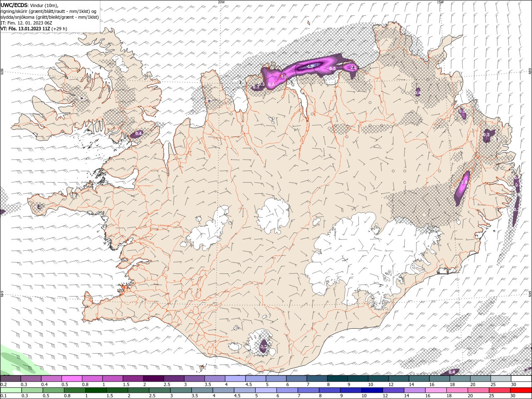
Task: Click the 0.3 value on the Mýrdalsjökull glacier
Action: coord(264,347)
